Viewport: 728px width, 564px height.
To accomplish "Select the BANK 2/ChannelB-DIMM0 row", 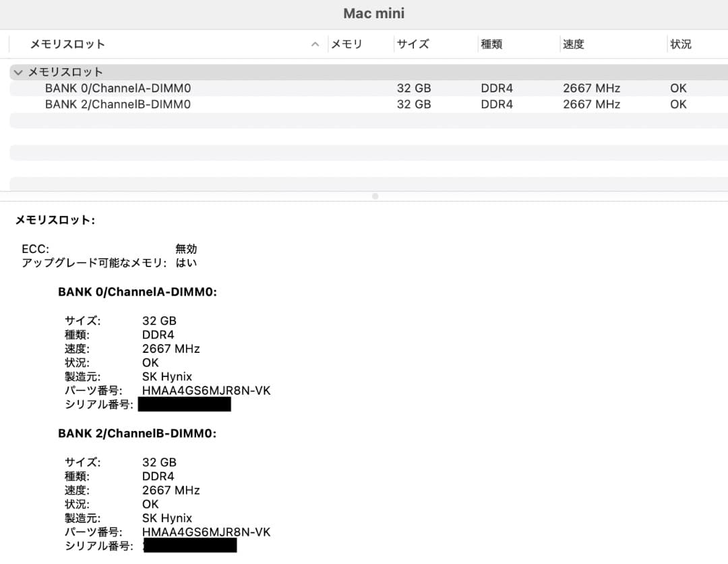I will coord(118,104).
